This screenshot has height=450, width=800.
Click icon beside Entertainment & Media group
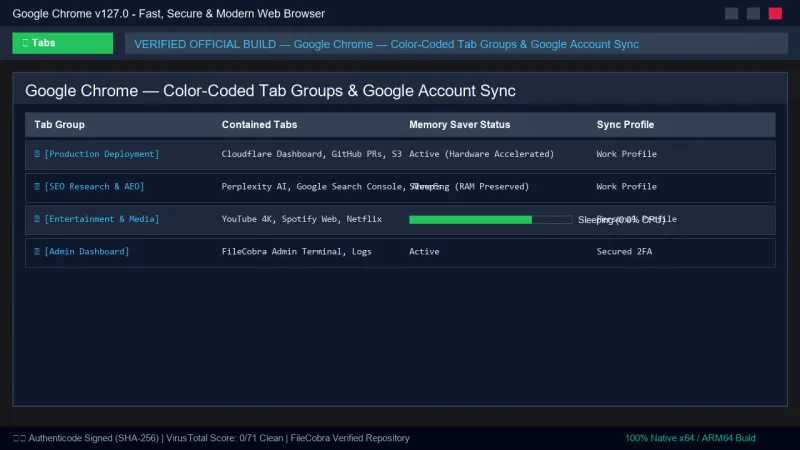37,219
